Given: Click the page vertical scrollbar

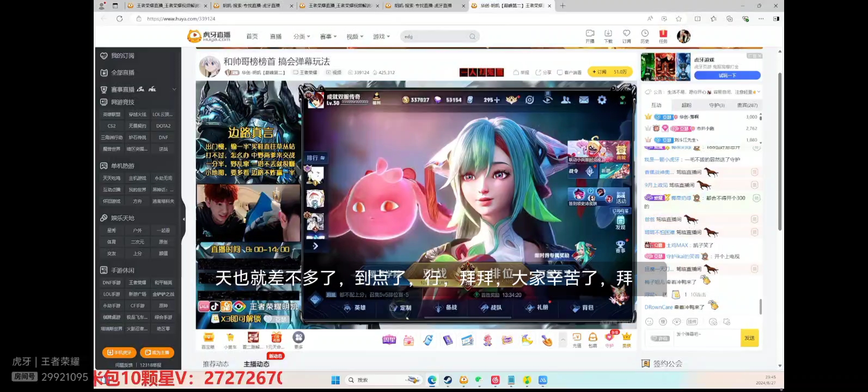Looking at the screenshot, I should pyautogui.click(x=780, y=152).
